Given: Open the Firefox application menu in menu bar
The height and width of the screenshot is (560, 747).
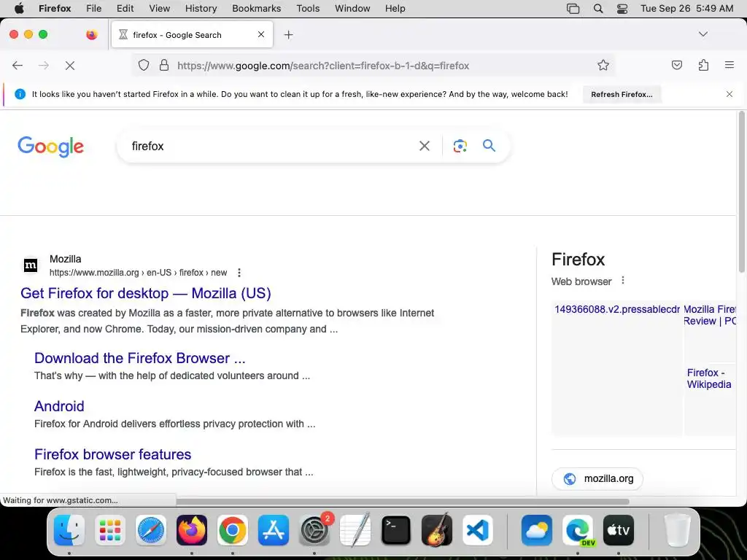Looking at the screenshot, I should pyautogui.click(x=55, y=8).
